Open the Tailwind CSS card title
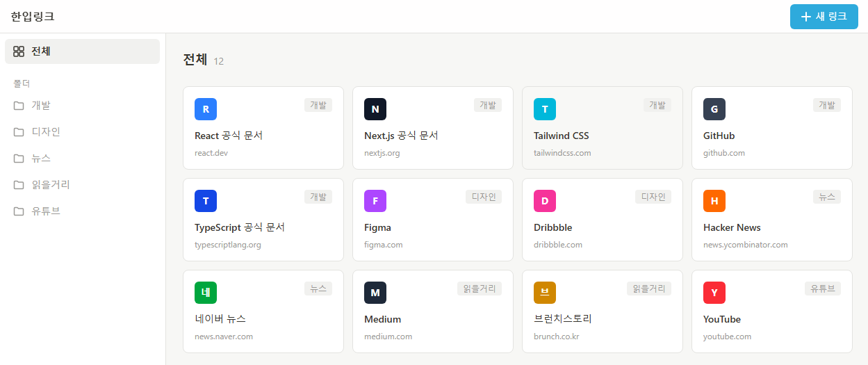 pos(562,136)
